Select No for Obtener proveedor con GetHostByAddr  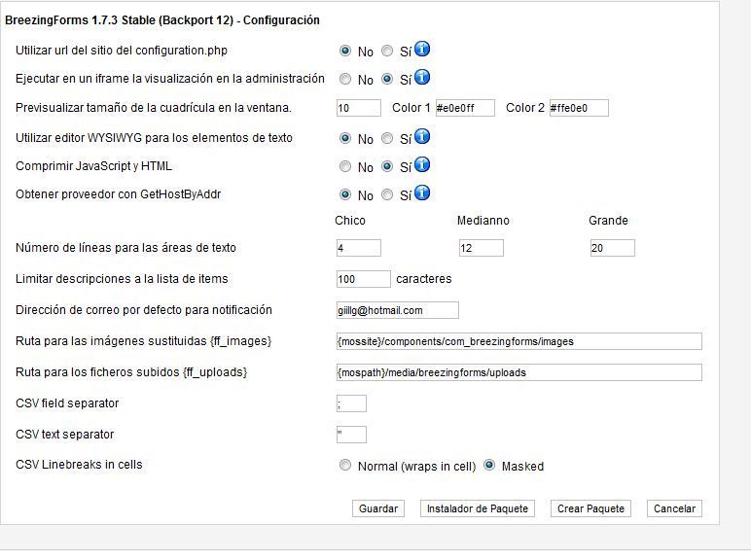[x=344, y=194]
